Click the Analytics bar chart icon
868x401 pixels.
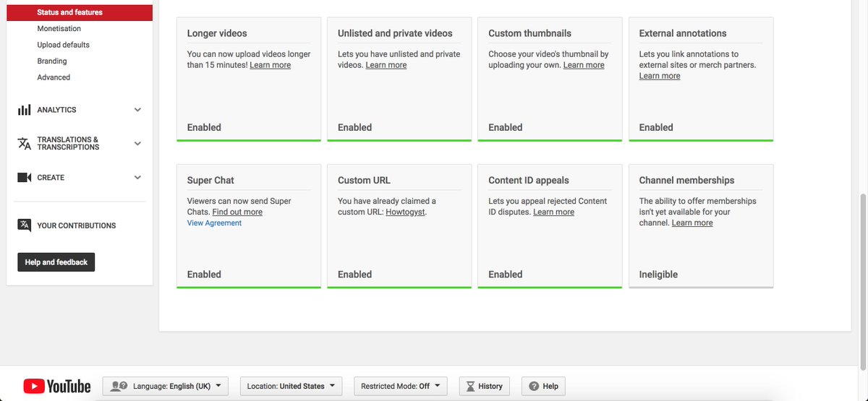(25, 110)
